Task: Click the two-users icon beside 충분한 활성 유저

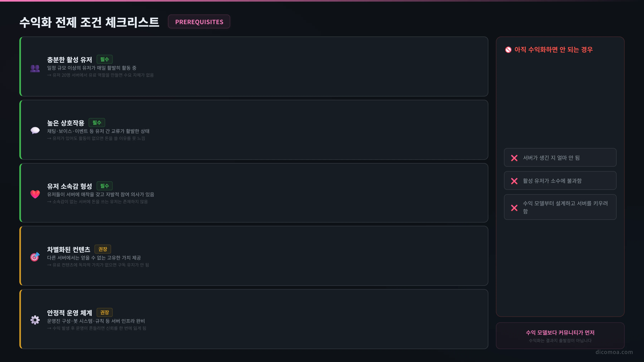Action: [35, 68]
